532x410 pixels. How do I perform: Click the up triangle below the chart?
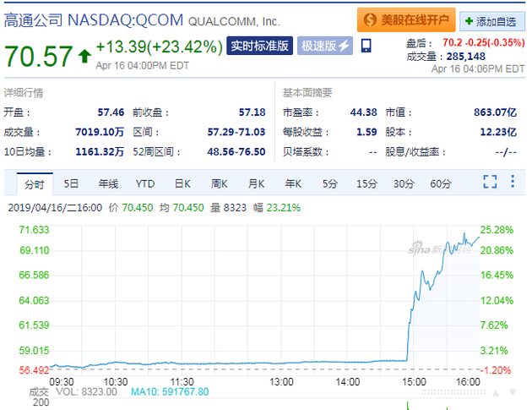pyautogui.click(x=496, y=393)
